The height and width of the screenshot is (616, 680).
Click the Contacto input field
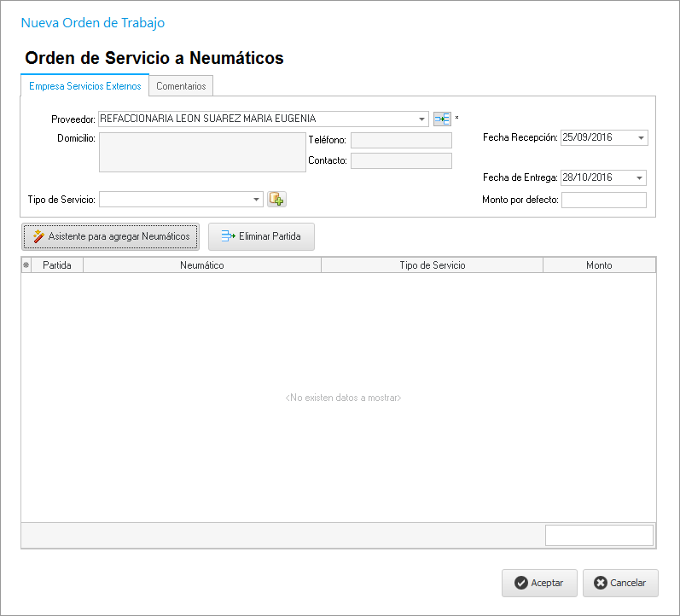401,160
